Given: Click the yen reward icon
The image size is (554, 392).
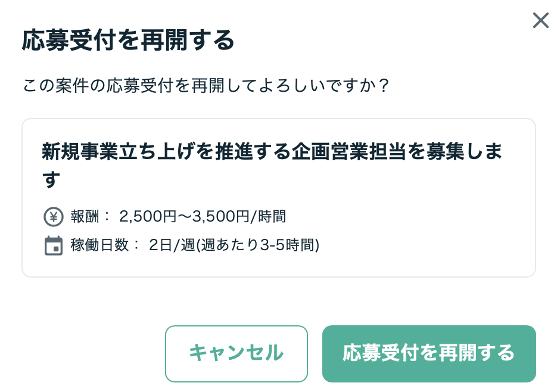Looking at the screenshot, I should (x=54, y=217).
